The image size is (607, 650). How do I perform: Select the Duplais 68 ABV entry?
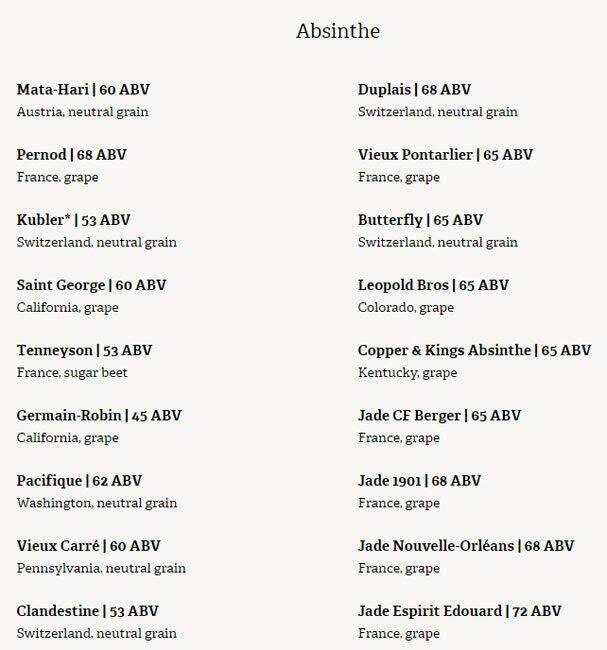(414, 90)
